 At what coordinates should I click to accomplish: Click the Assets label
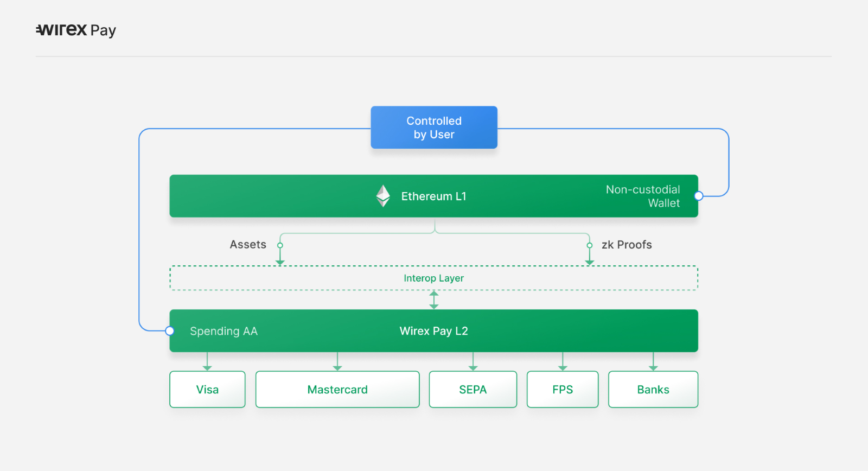[248, 245]
